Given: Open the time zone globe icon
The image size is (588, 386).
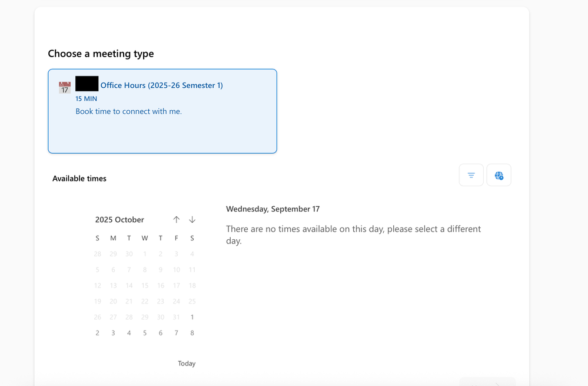Looking at the screenshot, I should [x=499, y=175].
